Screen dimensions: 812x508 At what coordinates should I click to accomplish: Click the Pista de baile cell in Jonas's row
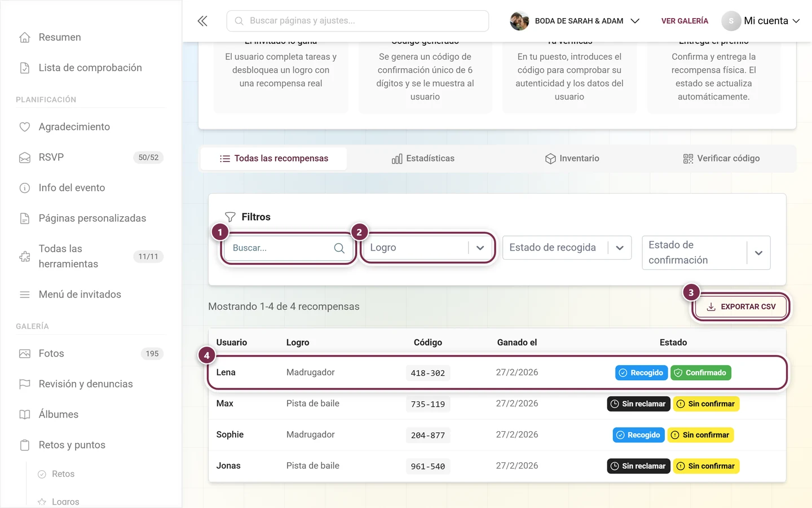point(313,466)
